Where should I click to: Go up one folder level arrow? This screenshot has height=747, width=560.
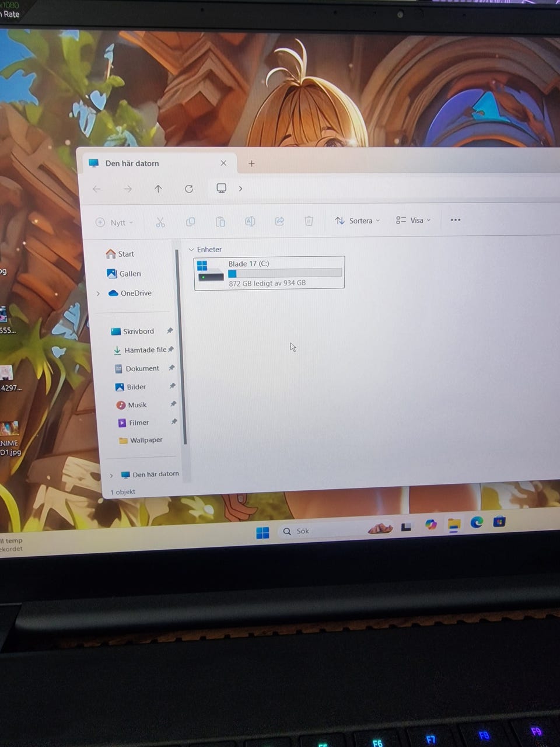[158, 189]
